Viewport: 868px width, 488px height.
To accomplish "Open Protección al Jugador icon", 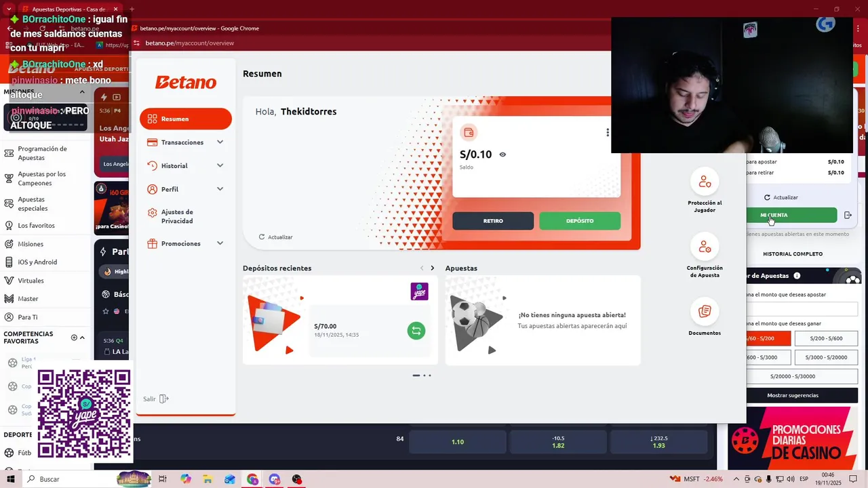I will 705,182.
